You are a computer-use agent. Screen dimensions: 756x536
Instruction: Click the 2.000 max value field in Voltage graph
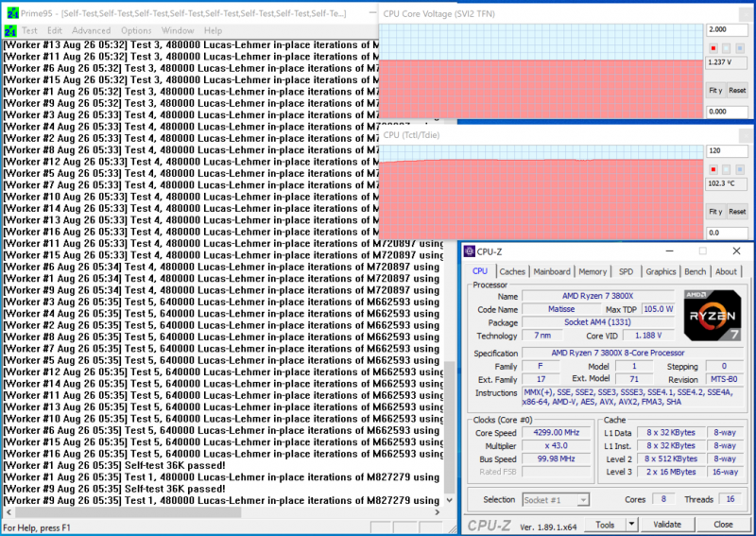(727, 29)
